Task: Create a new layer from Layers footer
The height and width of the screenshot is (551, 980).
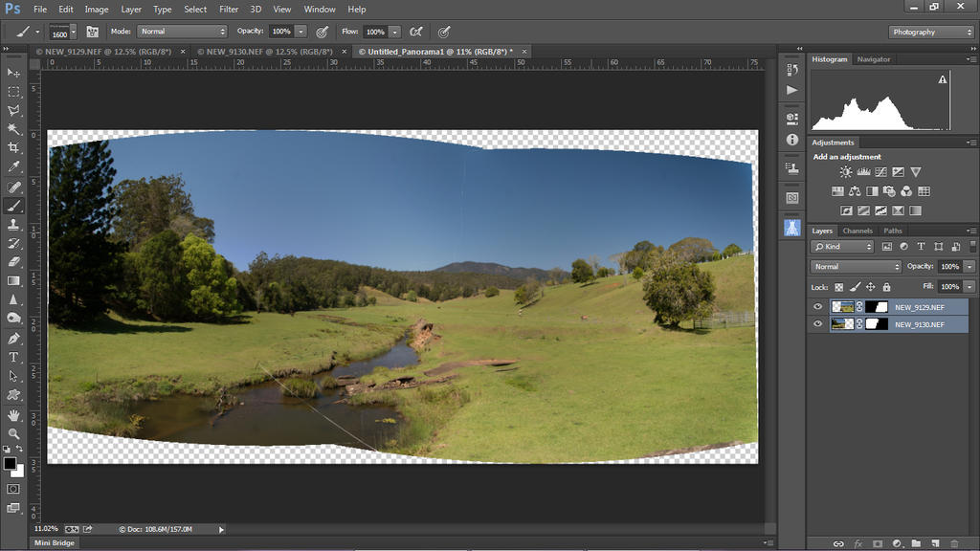Action: [935, 543]
